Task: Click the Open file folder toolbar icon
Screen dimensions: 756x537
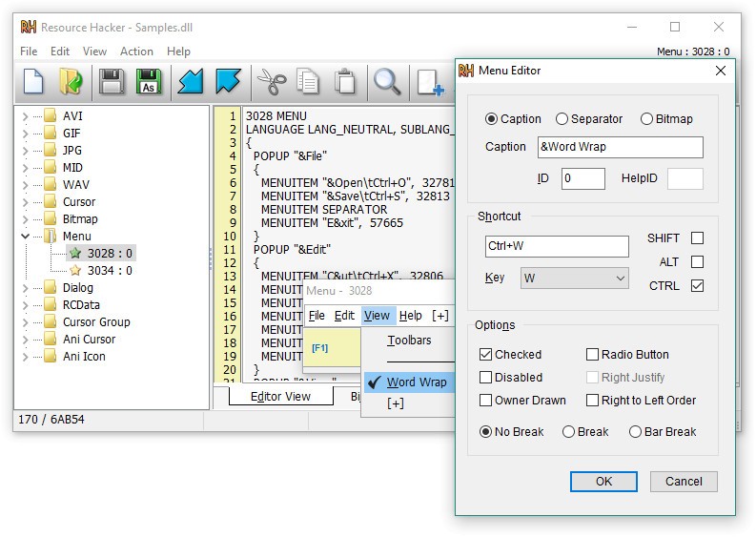Action: point(71,81)
